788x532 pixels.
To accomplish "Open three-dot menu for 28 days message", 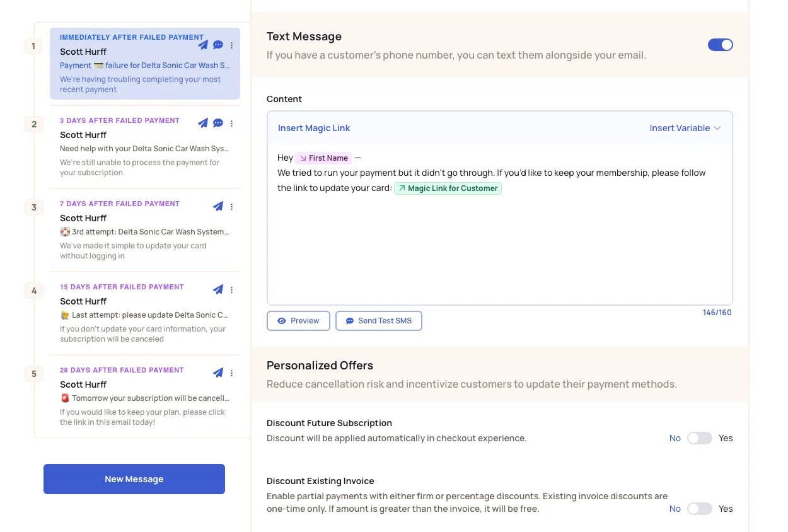I will pyautogui.click(x=232, y=373).
